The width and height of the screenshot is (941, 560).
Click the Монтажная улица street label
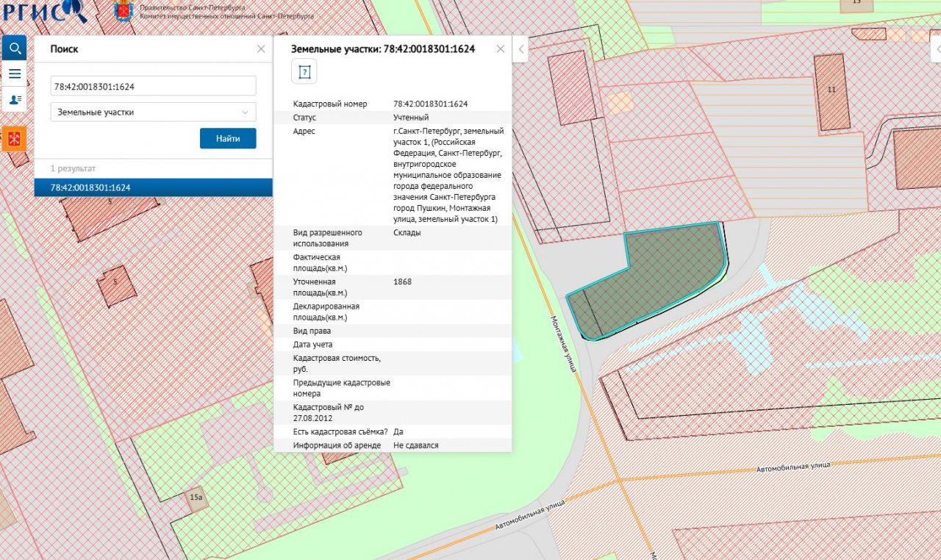click(563, 343)
